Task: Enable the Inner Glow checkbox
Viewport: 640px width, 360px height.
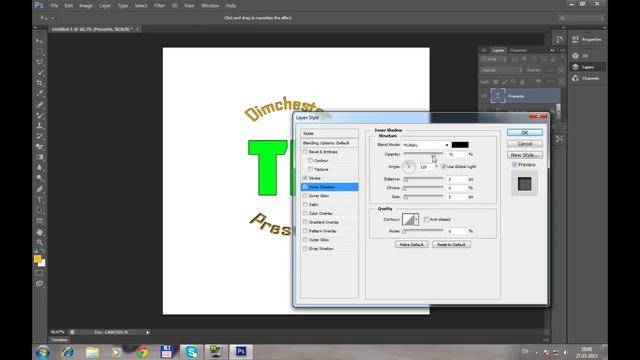Action: pyautogui.click(x=305, y=196)
